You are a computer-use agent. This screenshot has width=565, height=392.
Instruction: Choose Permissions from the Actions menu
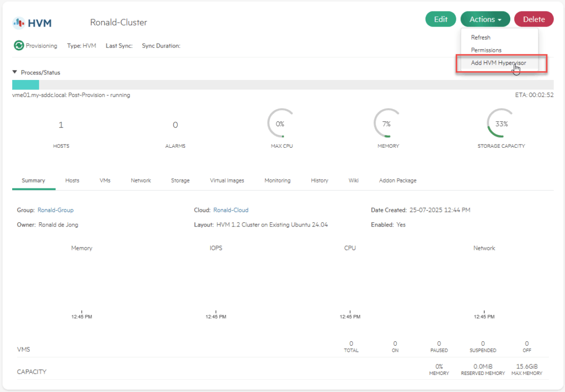tap(486, 50)
